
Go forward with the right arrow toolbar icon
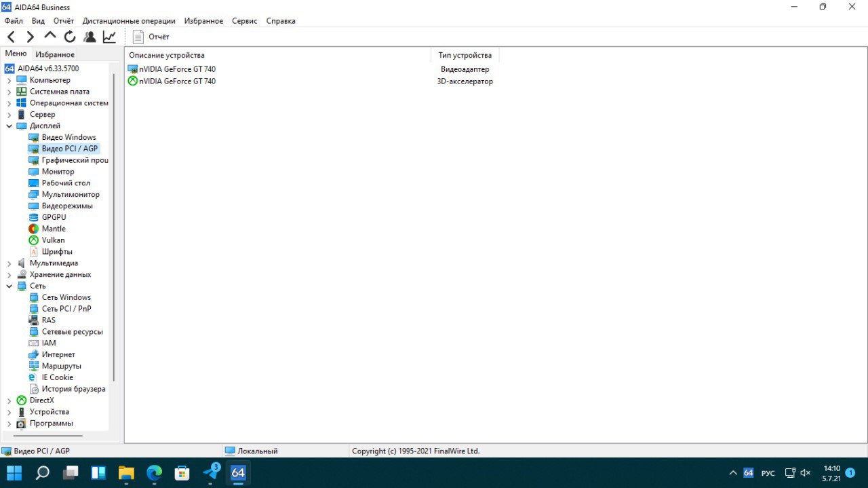point(31,37)
